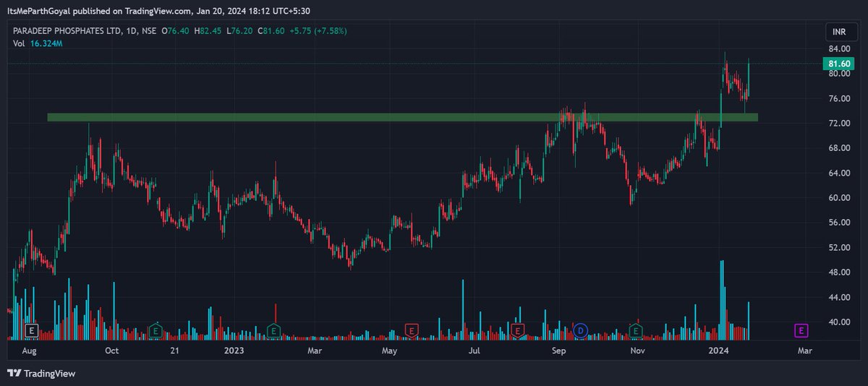868x386 pixels.
Task: Click the 64.00 price axis label
Action: click(838, 173)
